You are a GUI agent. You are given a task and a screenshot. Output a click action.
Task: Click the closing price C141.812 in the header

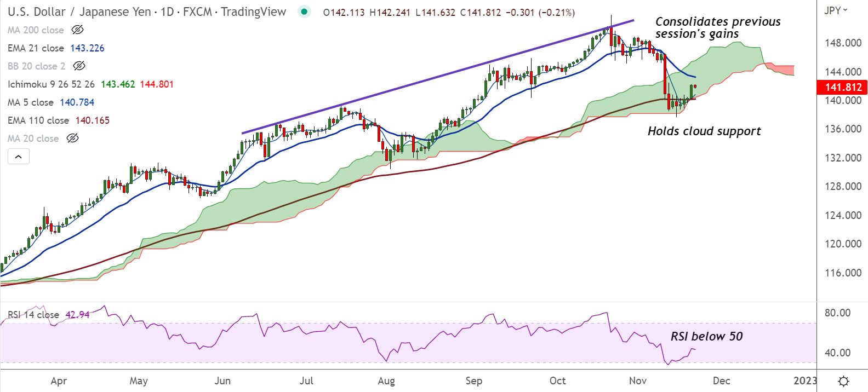pyautogui.click(x=481, y=13)
